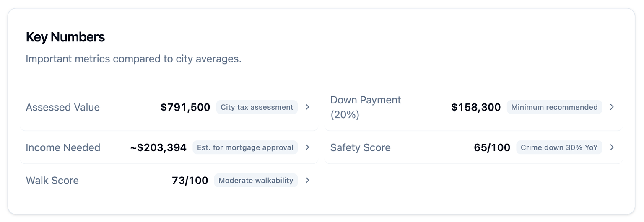Click the Down Payment (20%) label
The height and width of the screenshot is (222, 644).
point(365,107)
